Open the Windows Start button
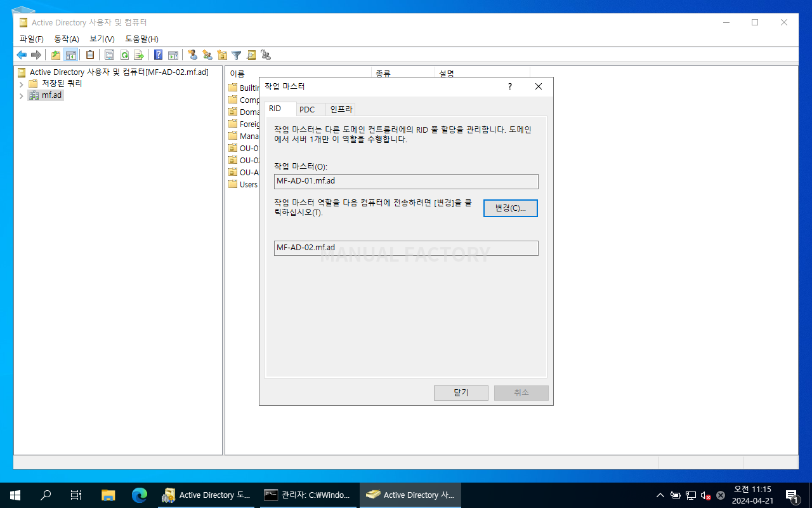 point(15,495)
